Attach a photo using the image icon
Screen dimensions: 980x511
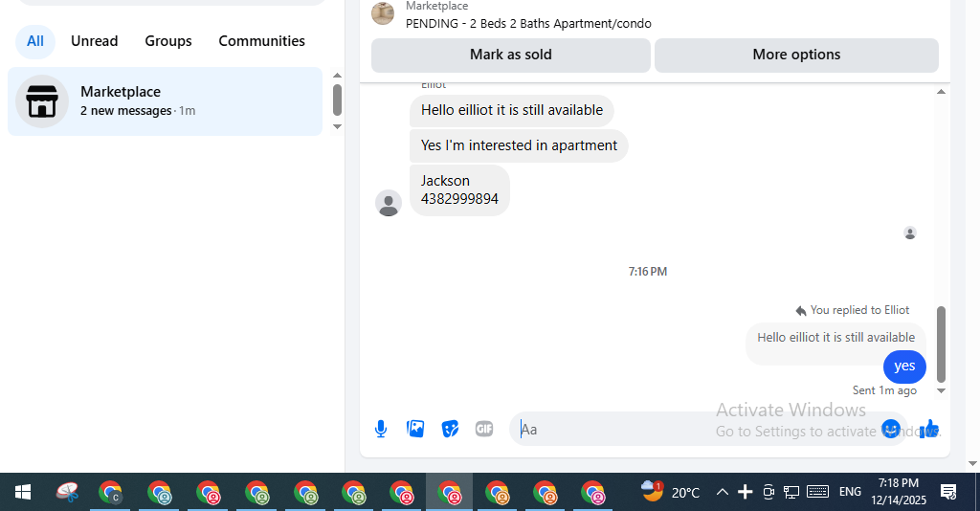pos(415,429)
